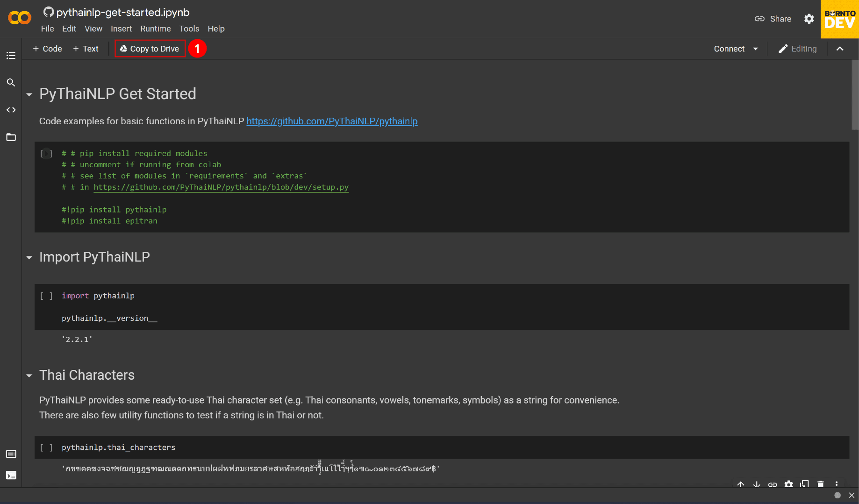Open the github.com/PyThaiNLP/pythainlp link

tap(332, 121)
